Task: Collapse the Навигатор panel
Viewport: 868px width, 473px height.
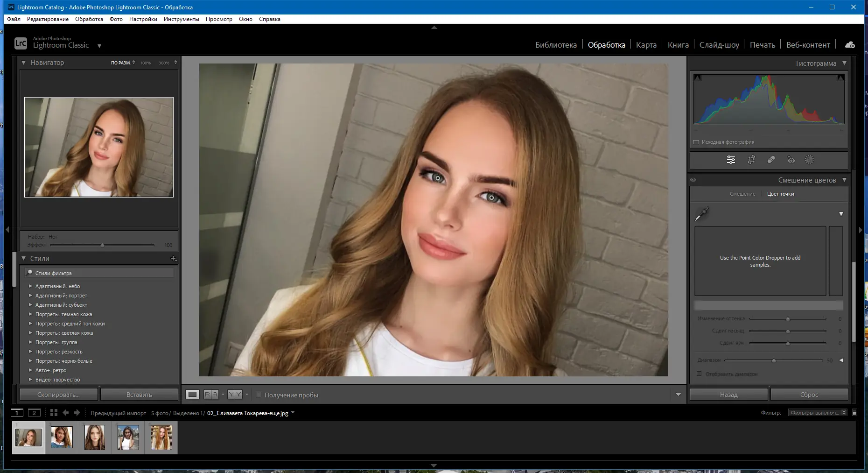Action: pyautogui.click(x=23, y=63)
